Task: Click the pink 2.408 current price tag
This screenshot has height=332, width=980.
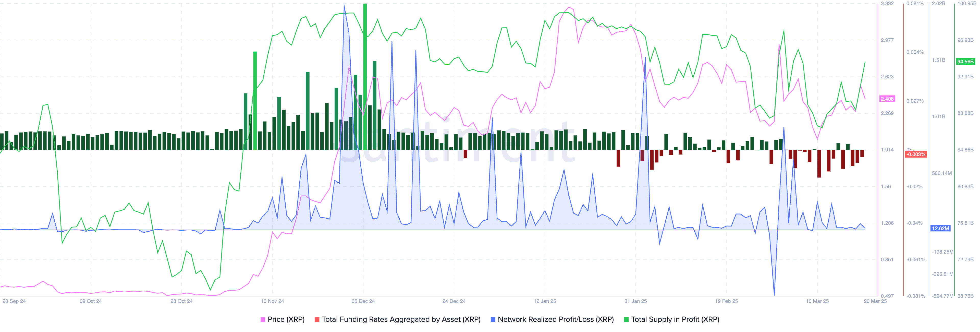Action: (x=887, y=99)
